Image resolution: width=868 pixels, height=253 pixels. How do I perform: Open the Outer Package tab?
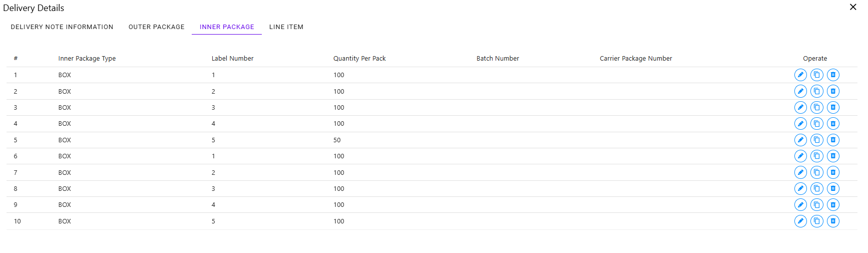pos(156,27)
